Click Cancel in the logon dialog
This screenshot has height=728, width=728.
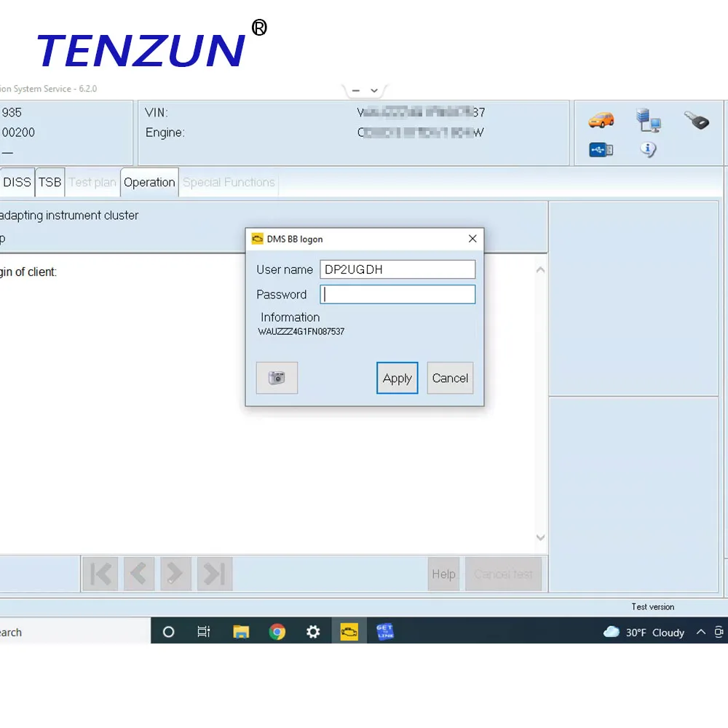[450, 378]
